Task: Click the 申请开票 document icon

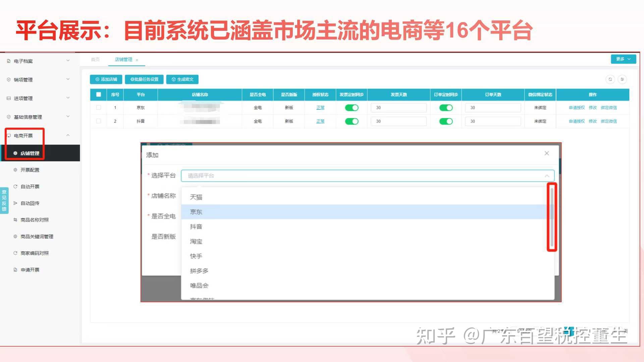Action: (x=15, y=269)
